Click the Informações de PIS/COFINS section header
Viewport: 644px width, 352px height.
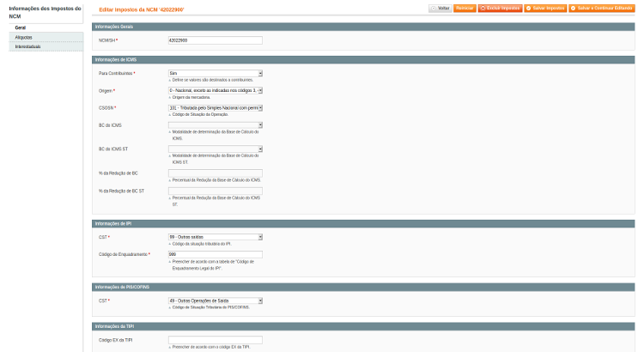point(363,287)
